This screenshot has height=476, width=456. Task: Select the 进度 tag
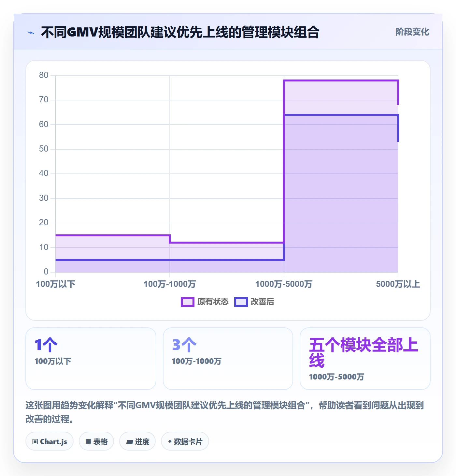pos(137,441)
